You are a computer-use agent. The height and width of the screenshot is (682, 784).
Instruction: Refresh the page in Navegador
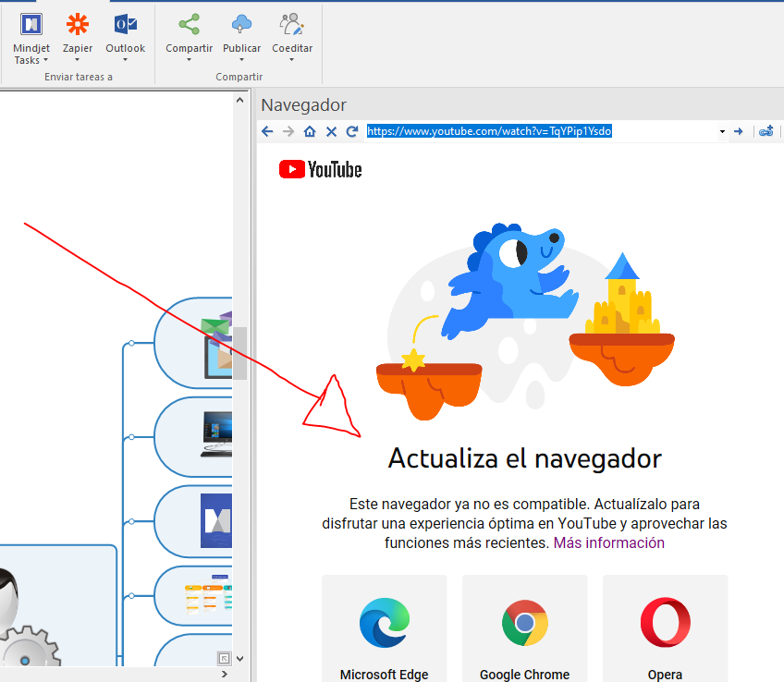point(352,132)
